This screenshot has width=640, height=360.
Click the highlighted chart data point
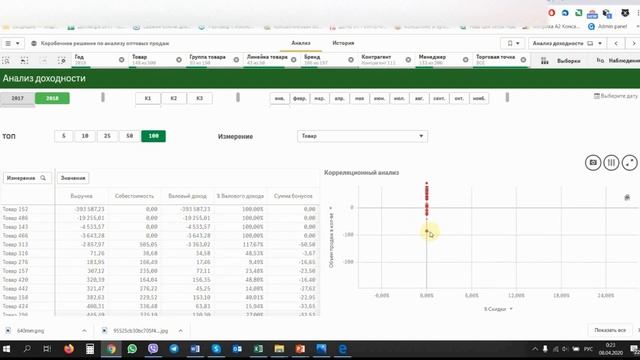pyautogui.click(x=427, y=231)
